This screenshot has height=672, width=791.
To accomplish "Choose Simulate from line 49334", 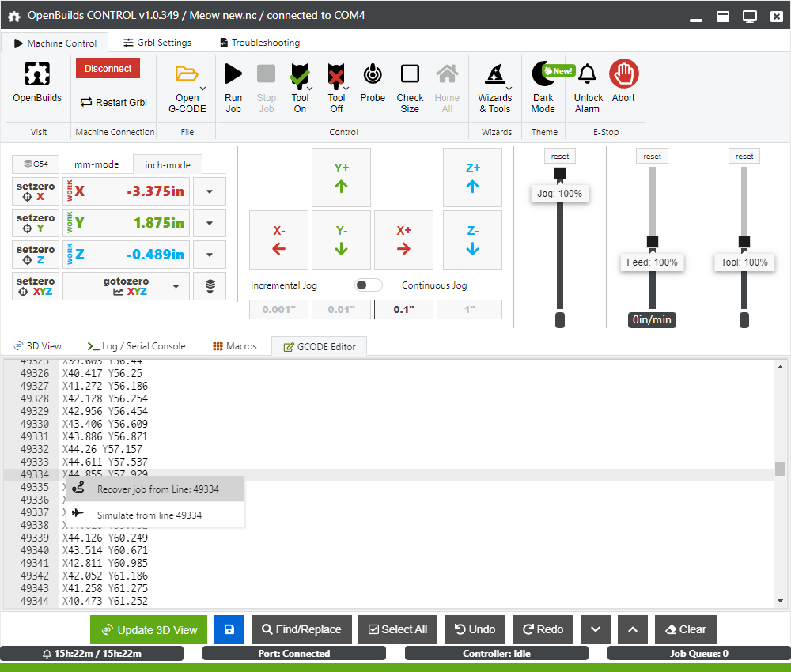I will point(155,515).
